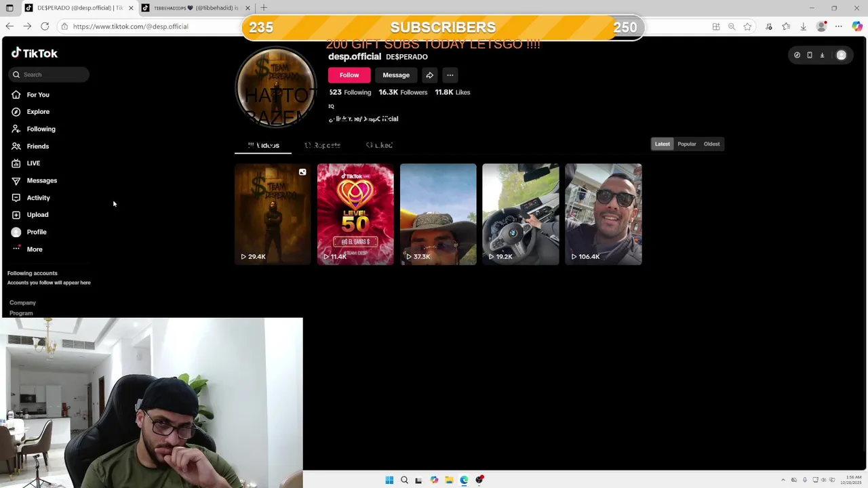Share the desp.official profile
Screen dimensions: 868x488
point(429,75)
